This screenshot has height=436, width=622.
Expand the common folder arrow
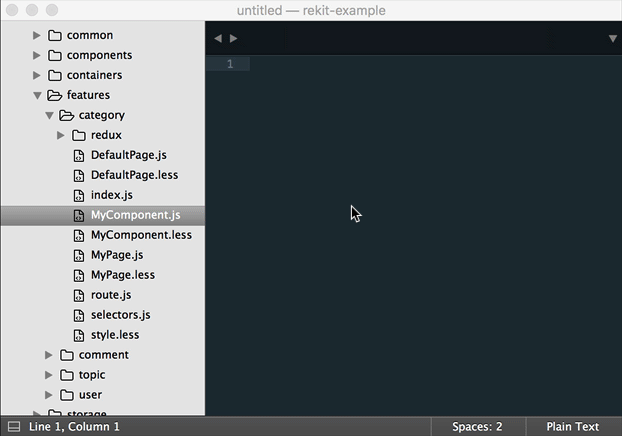36,35
